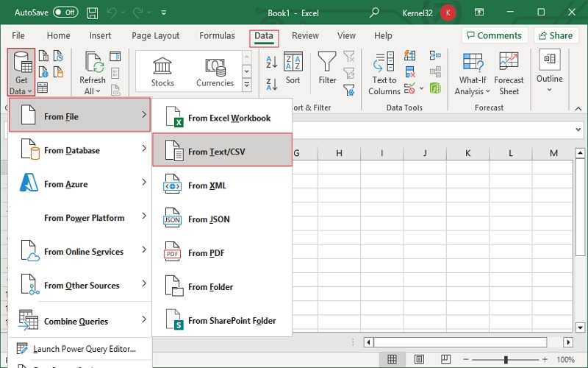Select the Currencies data type icon
This screenshot has width=588, height=368.
[215, 66]
